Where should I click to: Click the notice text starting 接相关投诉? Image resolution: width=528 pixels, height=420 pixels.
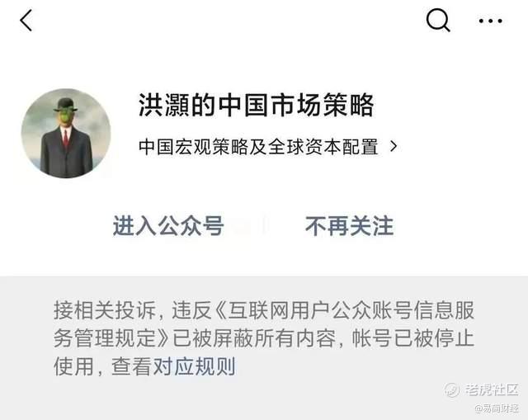[x=264, y=338]
